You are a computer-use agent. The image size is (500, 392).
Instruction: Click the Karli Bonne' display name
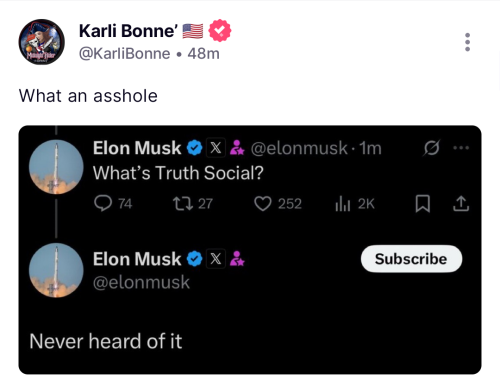pyautogui.click(x=126, y=31)
